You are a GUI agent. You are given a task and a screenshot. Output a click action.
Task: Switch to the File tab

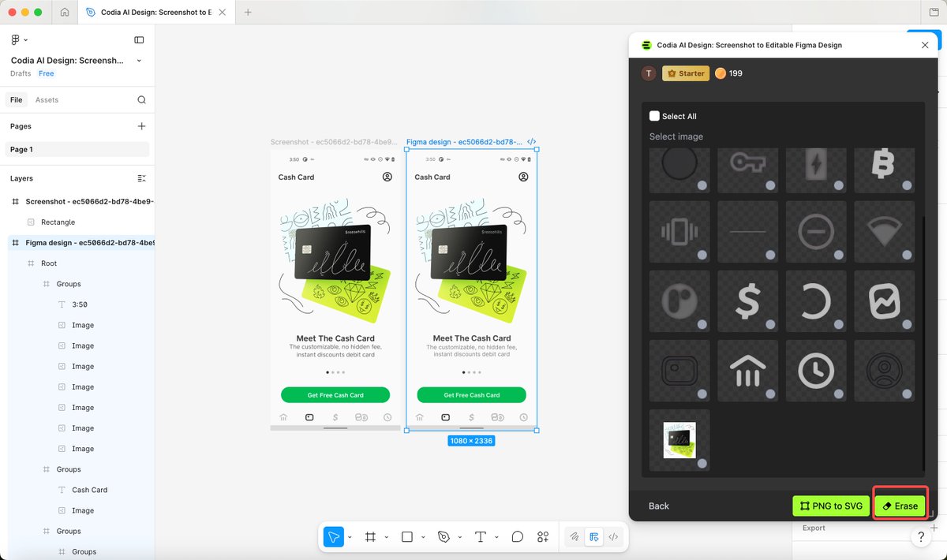coord(16,100)
